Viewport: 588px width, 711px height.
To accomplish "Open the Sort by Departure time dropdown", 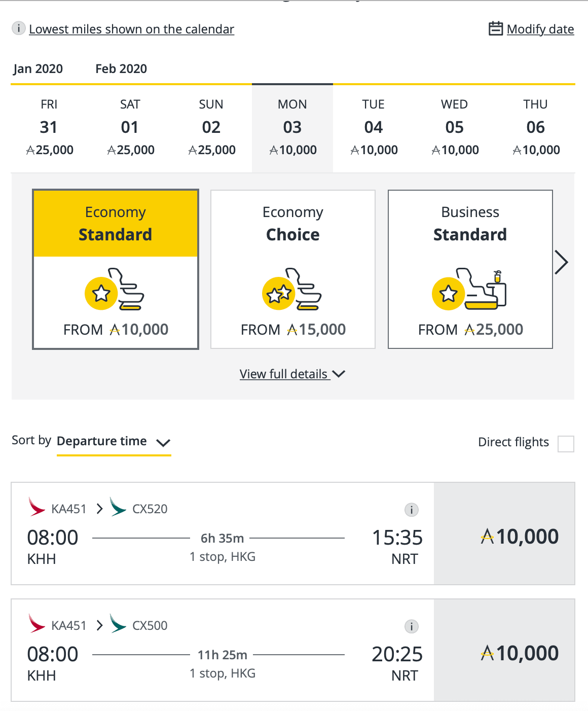I will [114, 442].
